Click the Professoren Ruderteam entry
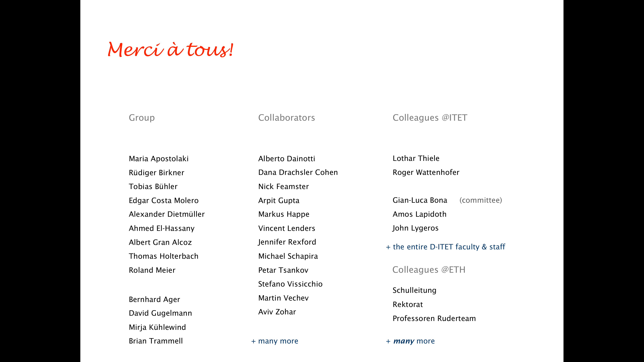 coord(434,319)
